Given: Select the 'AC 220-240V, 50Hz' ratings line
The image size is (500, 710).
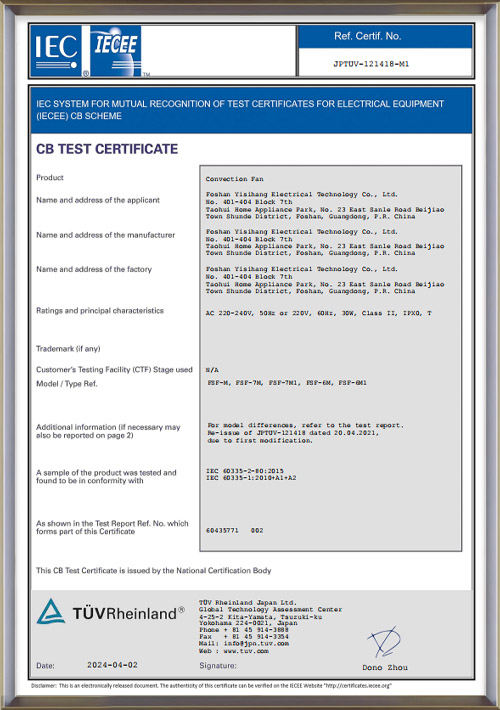Looking at the screenshot, I should pos(318,313).
